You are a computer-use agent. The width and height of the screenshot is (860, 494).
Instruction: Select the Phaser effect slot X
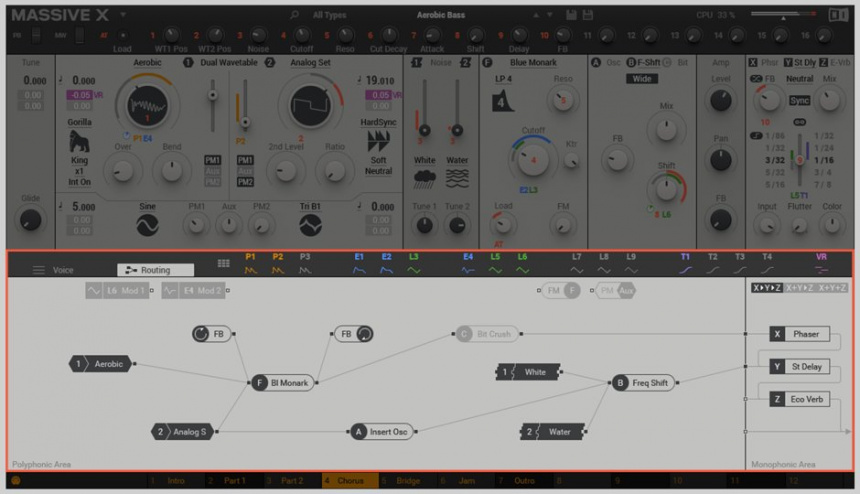tap(800, 334)
